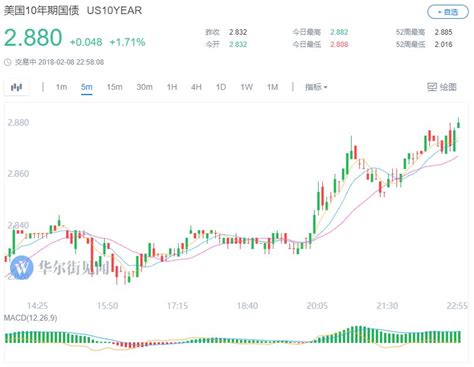Click the 52-week low value 2.016

click(443, 44)
